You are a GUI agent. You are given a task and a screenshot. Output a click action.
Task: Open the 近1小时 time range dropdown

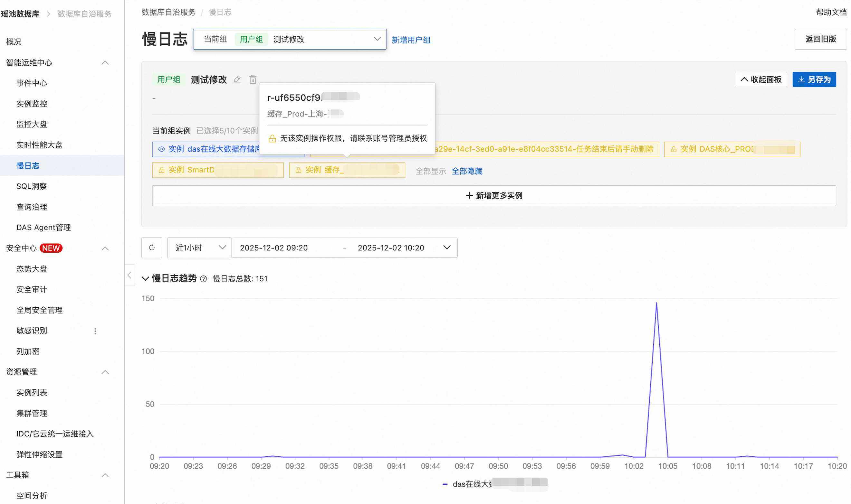(199, 247)
